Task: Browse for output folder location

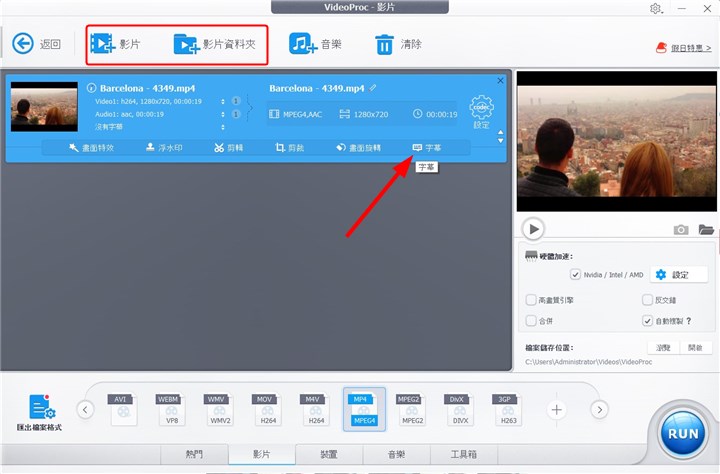Action: pyautogui.click(x=663, y=348)
